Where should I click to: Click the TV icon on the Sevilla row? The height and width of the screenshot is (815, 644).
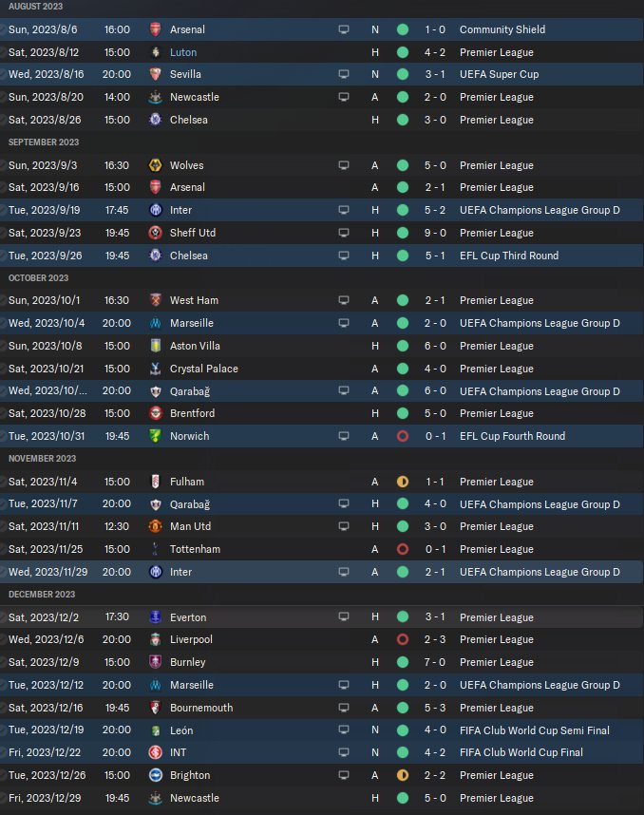click(344, 74)
